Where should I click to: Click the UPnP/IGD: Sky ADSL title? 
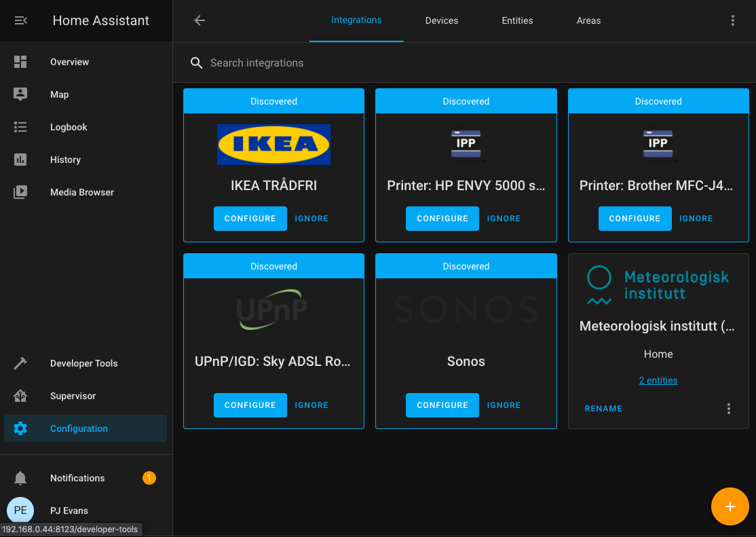click(x=273, y=361)
